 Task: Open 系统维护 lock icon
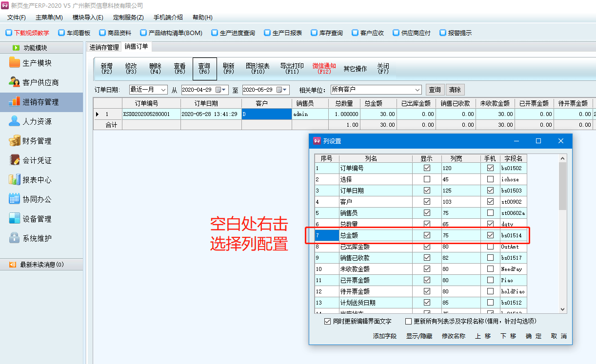click(15, 238)
